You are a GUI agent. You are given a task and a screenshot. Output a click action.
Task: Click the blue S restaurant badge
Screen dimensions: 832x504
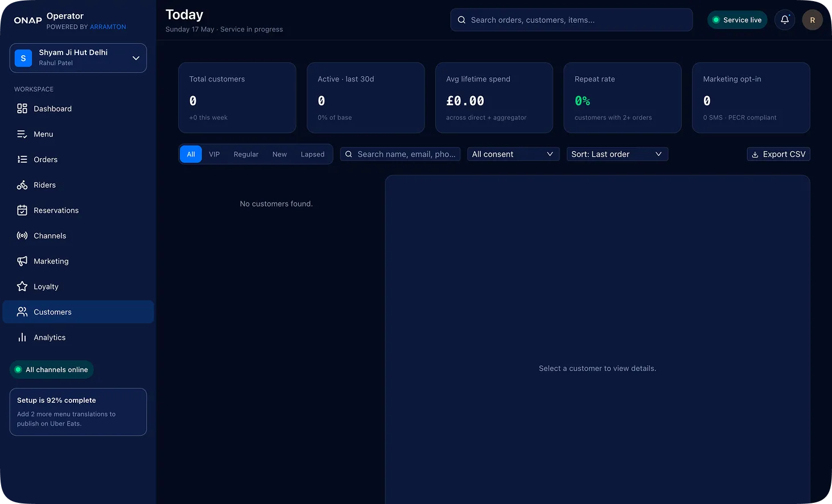pos(23,58)
